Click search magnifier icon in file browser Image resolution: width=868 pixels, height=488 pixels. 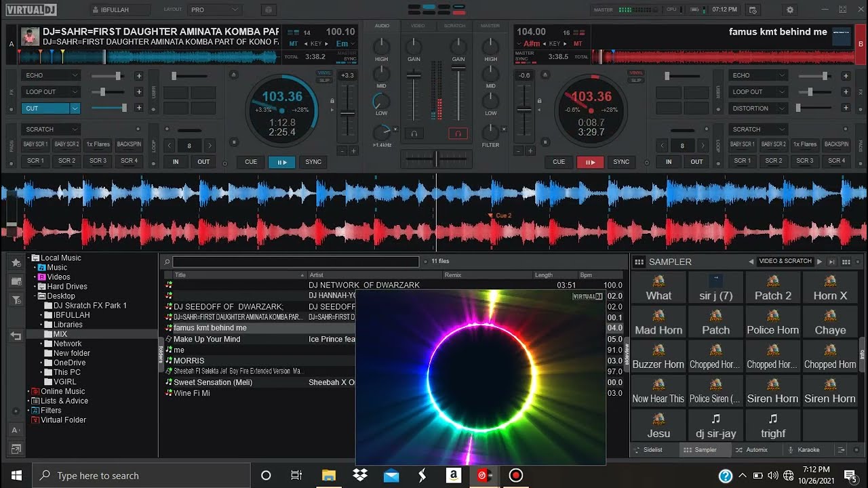point(167,262)
